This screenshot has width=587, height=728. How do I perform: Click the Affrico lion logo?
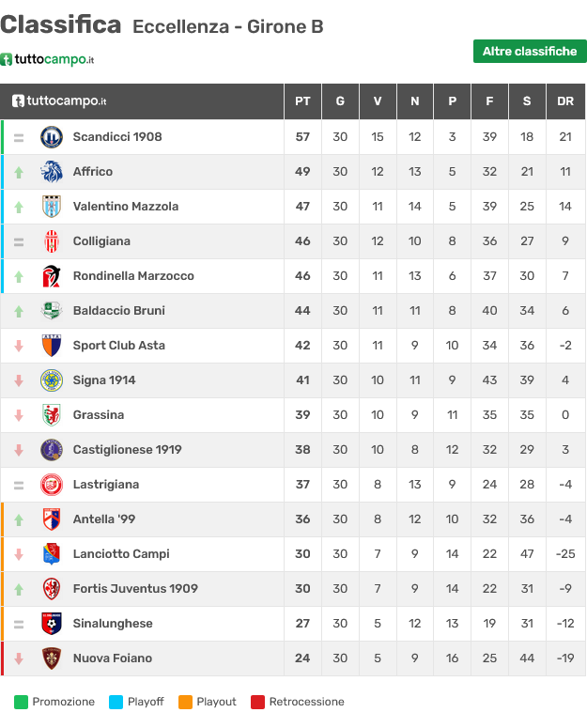(x=52, y=172)
